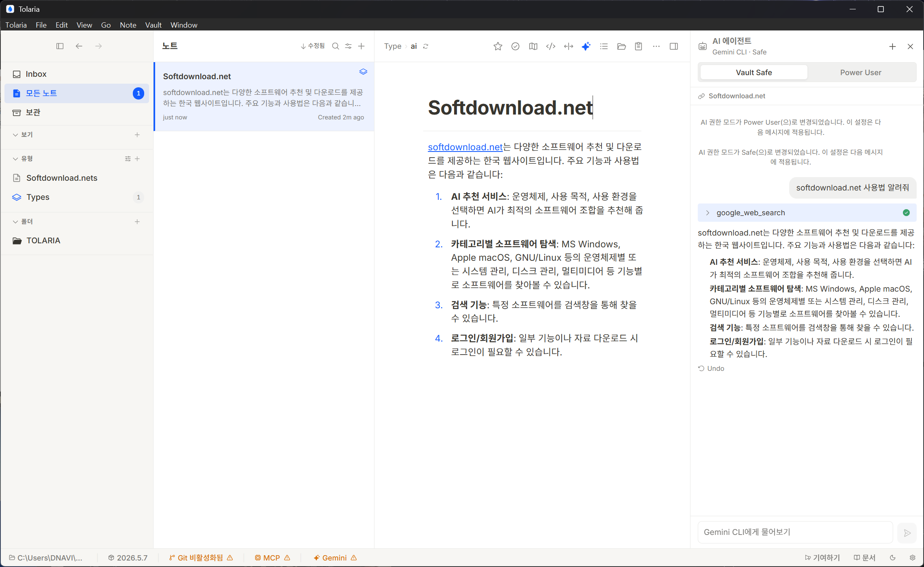Toggle raw source code view
Image resolution: width=924 pixels, height=567 pixels.
(551, 46)
